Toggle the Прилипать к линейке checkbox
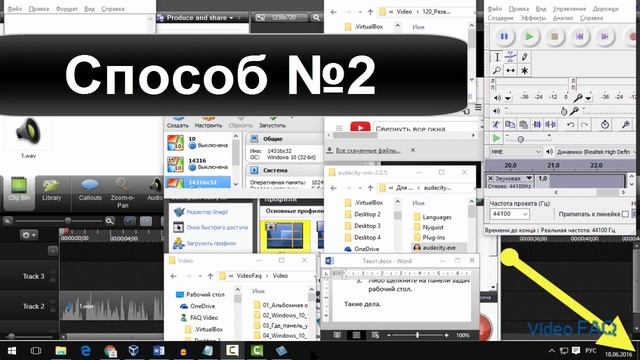 [x=625, y=214]
